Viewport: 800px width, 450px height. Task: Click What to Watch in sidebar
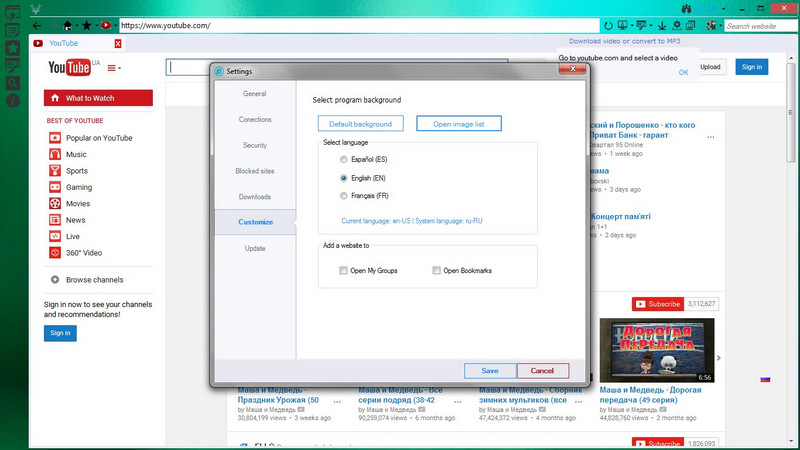pyautogui.click(x=98, y=98)
